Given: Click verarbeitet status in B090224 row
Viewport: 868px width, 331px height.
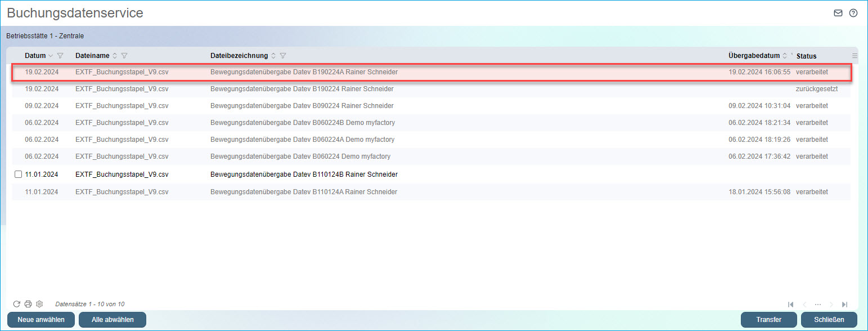Looking at the screenshot, I should point(812,106).
